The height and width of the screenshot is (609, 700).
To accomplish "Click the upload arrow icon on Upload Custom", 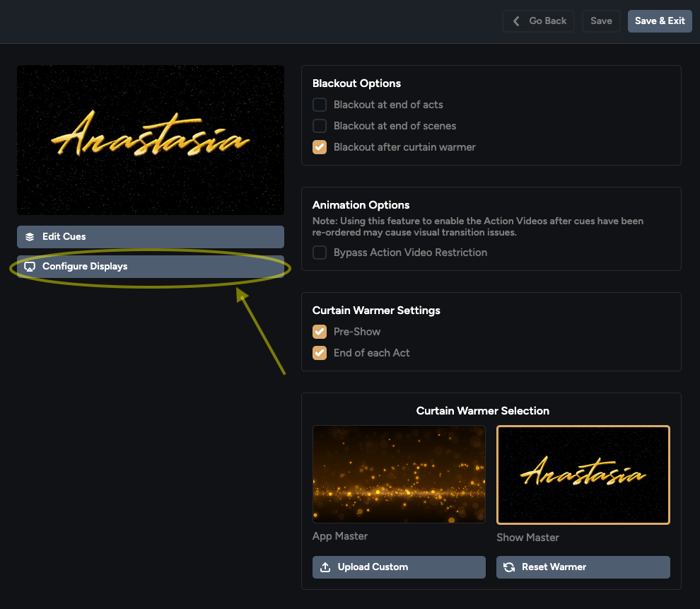I will pos(325,567).
